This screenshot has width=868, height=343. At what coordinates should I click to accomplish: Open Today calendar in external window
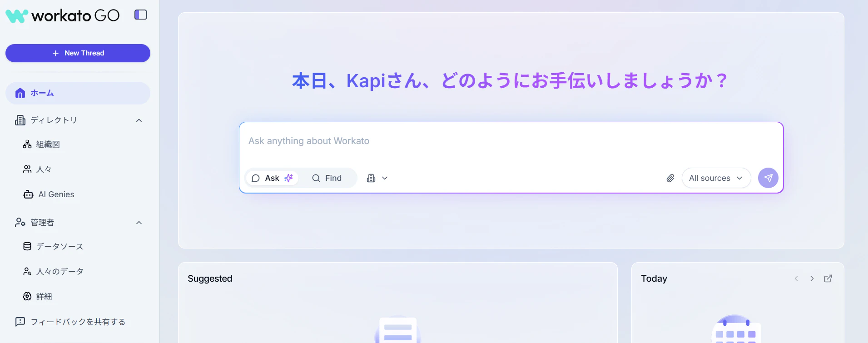pos(828,278)
